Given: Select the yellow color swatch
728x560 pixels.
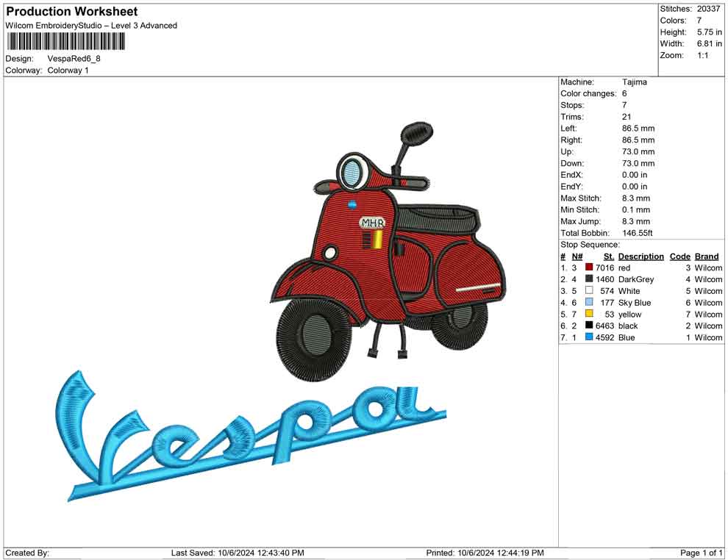Looking at the screenshot, I should tap(589, 314).
